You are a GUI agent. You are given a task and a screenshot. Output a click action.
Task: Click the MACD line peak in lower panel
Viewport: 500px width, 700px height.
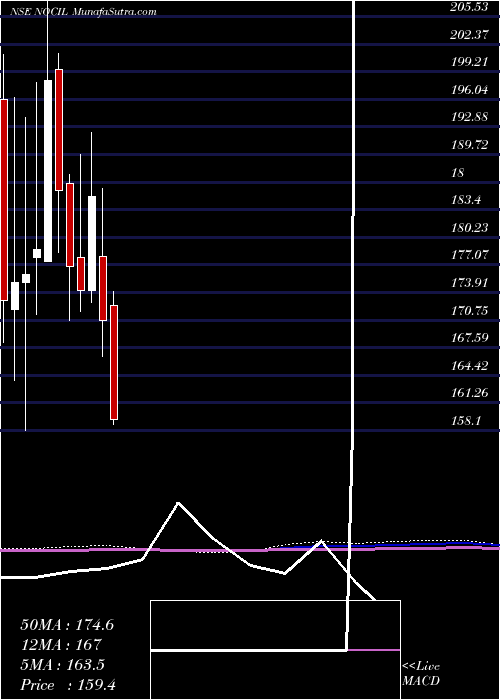coord(179,503)
